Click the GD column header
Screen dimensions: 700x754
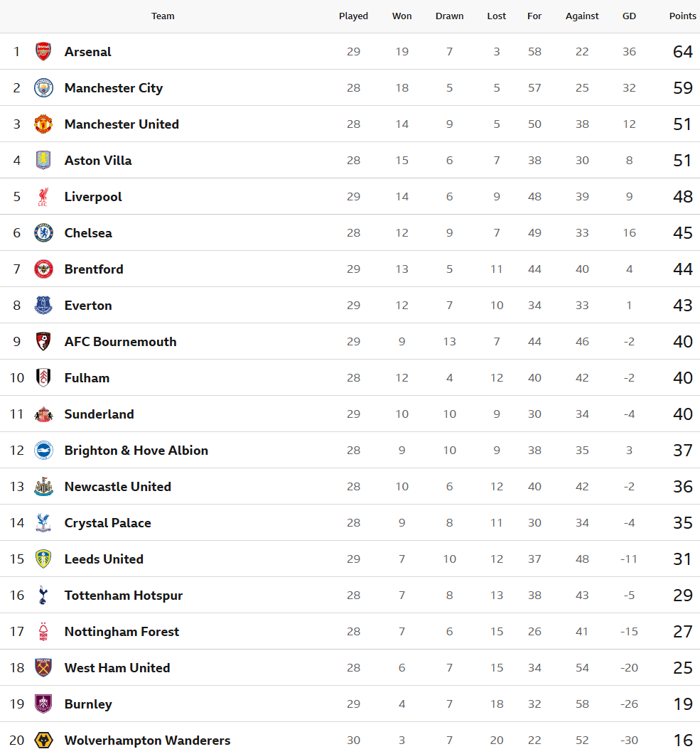(x=629, y=16)
